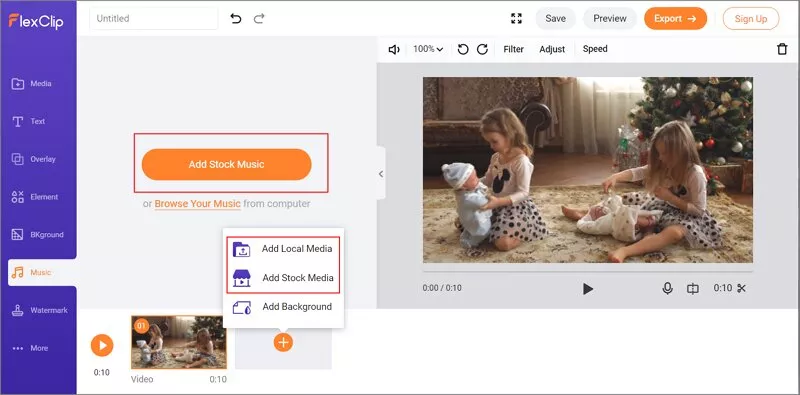The width and height of the screenshot is (800, 395).
Task: Undo the last action
Action: point(236,19)
